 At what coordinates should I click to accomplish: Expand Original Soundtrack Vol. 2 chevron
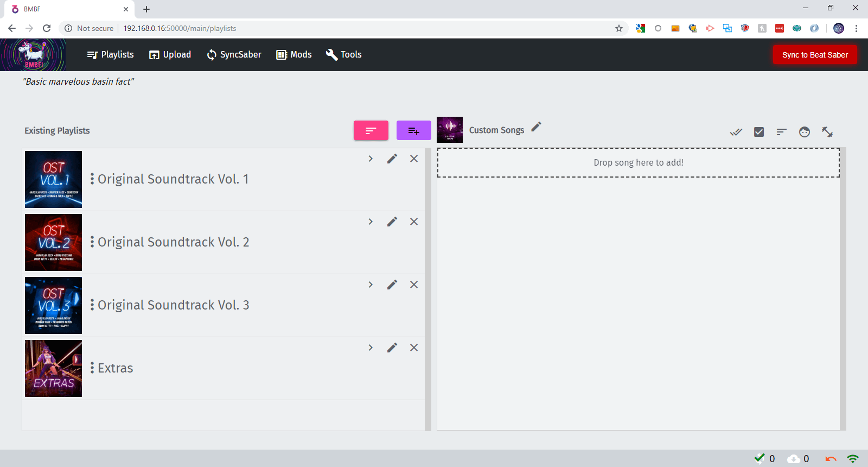[x=371, y=222]
